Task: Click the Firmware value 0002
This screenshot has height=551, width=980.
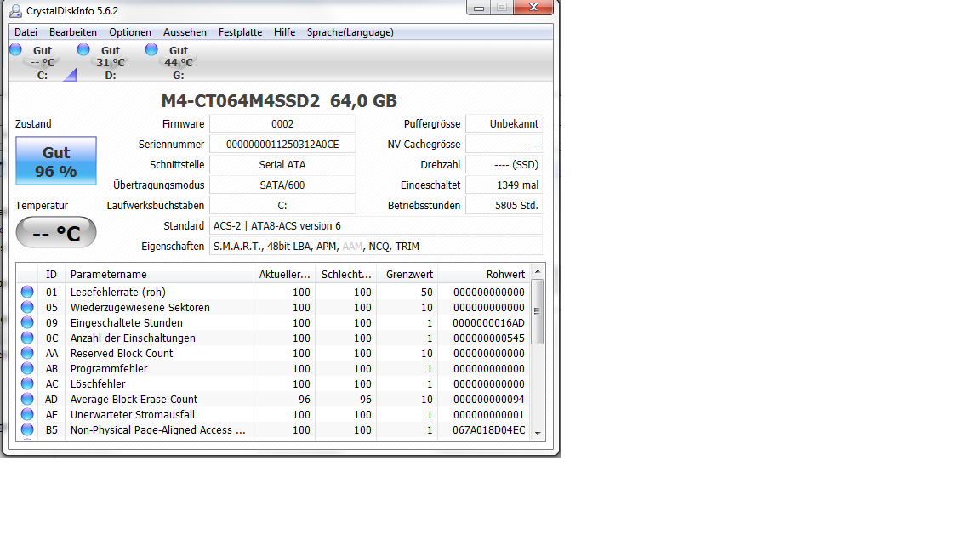Action: coord(282,123)
